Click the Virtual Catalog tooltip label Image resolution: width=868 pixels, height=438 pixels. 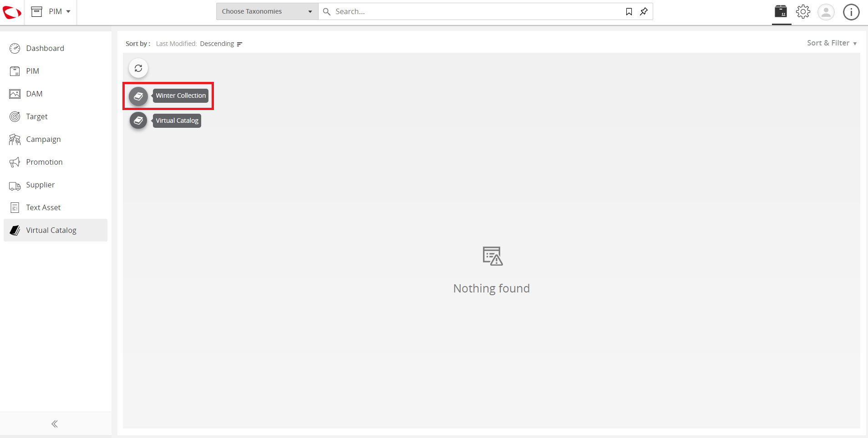pyautogui.click(x=177, y=121)
